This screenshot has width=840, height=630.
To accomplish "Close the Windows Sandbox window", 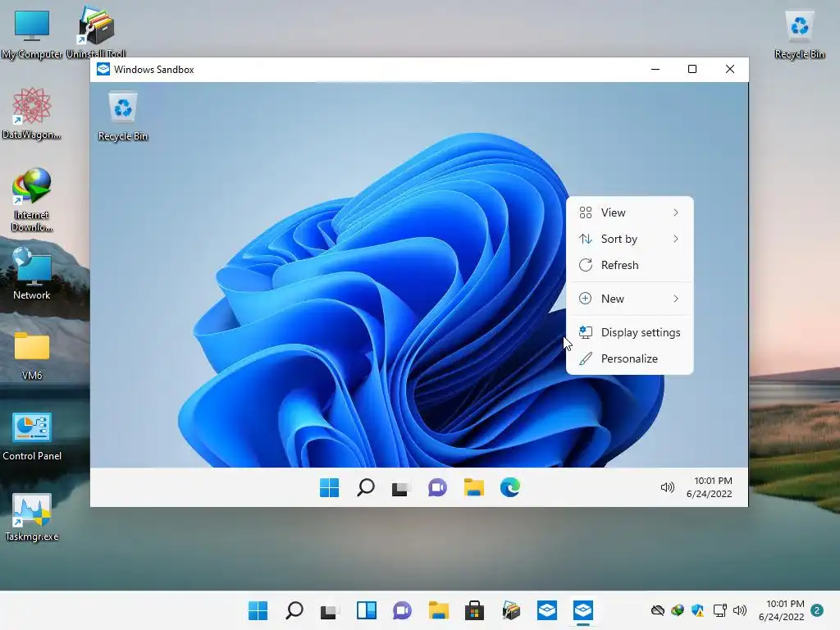I will click(729, 69).
